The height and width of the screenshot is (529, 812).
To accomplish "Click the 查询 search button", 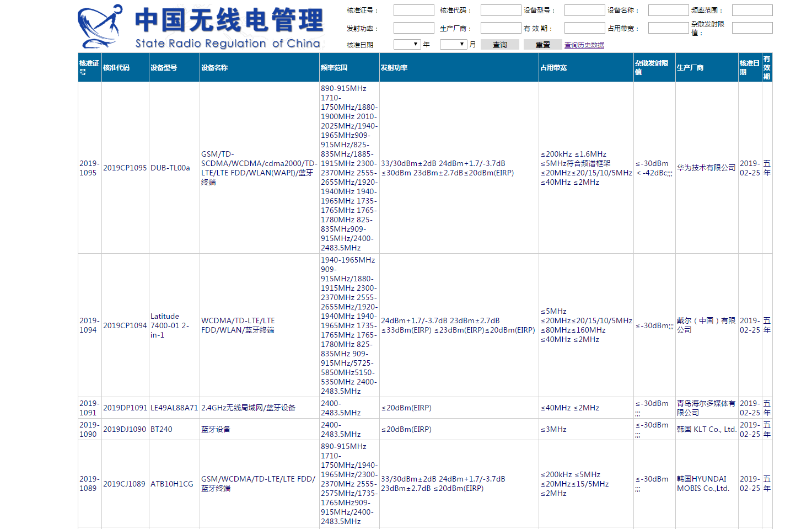I will (500, 45).
